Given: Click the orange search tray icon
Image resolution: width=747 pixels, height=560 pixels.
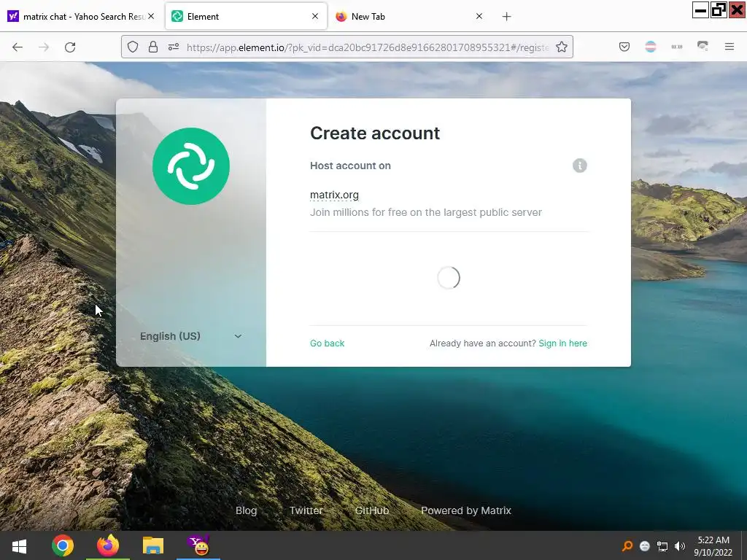Looking at the screenshot, I should pyautogui.click(x=627, y=545).
